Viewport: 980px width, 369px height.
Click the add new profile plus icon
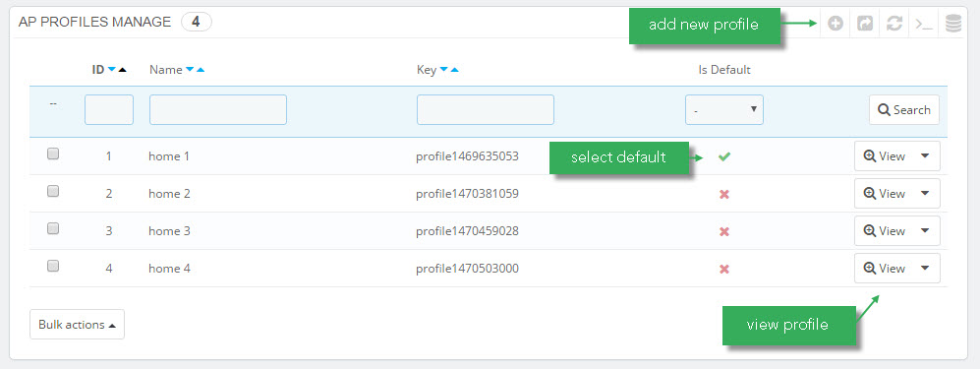click(835, 24)
